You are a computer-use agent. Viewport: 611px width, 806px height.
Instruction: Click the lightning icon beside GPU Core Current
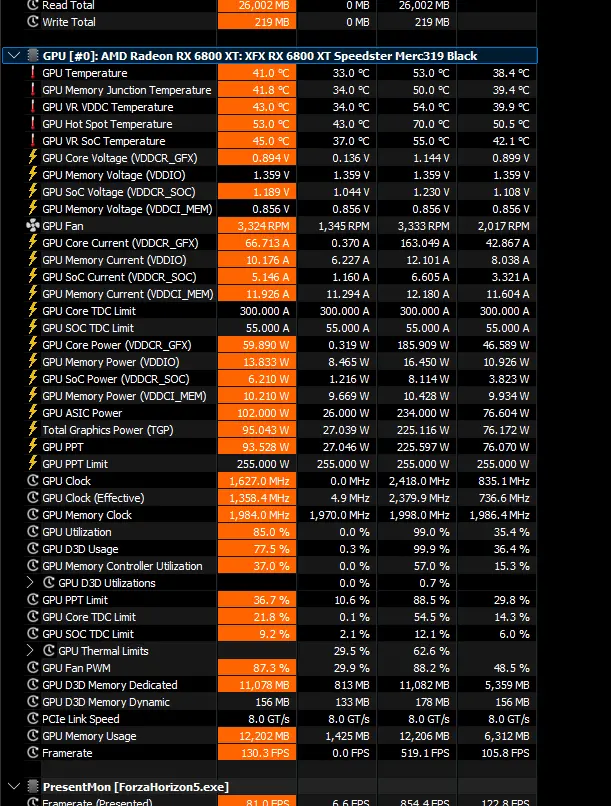point(33,242)
